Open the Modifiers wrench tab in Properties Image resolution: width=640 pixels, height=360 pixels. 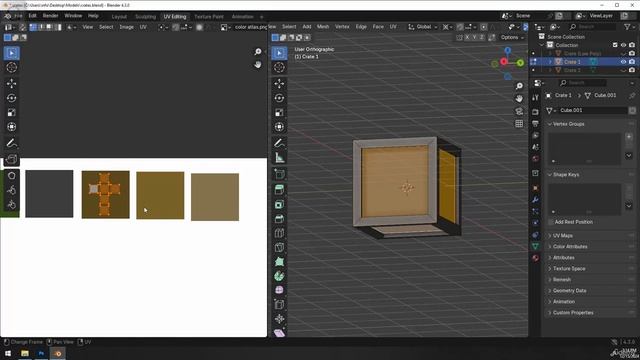(x=535, y=200)
